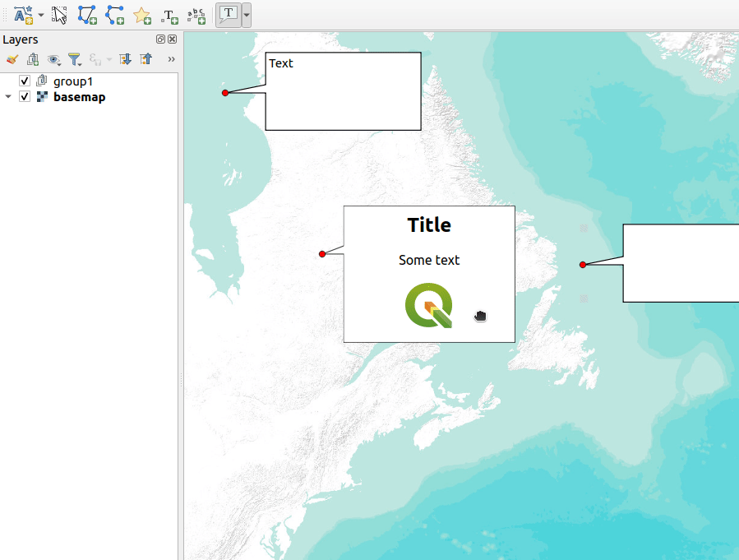Choose the Create Polygon Annotation tool
739x560 pixels.
pyautogui.click(x=87, y=15)
